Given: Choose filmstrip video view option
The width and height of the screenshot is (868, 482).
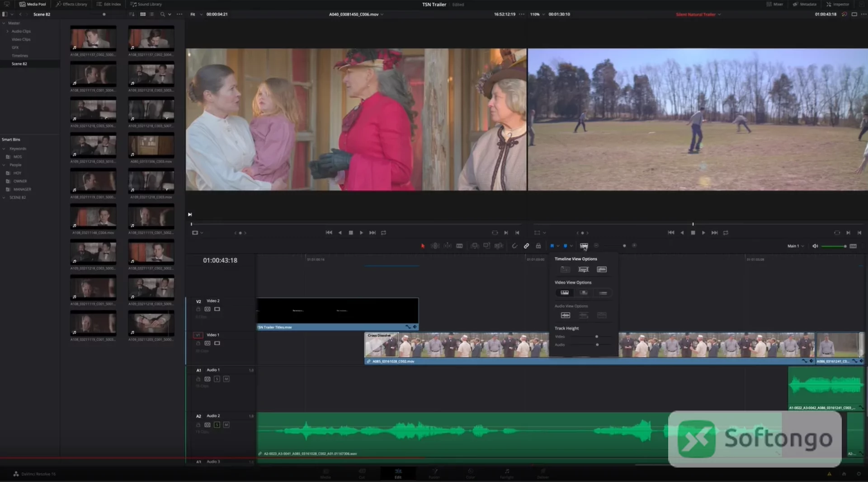Looking at the screenshot, I should [x=565, y=293].
